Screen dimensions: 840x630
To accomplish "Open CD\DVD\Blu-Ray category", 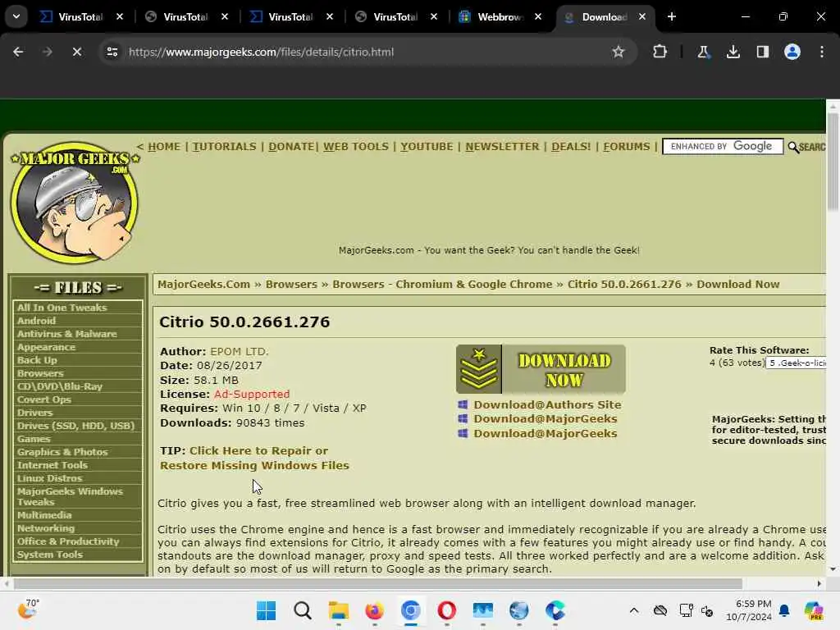I will tap(59, 386).
